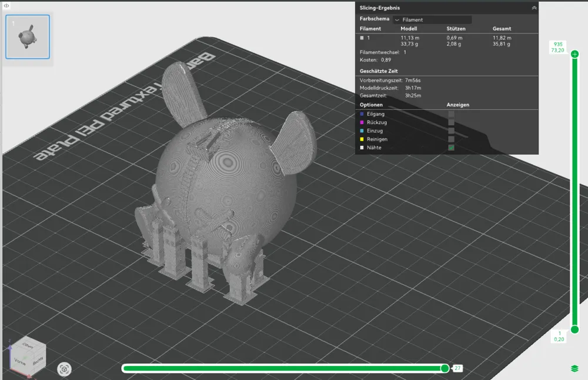
Task: Click the Kosten value 0,89
Action: point(386,60)
